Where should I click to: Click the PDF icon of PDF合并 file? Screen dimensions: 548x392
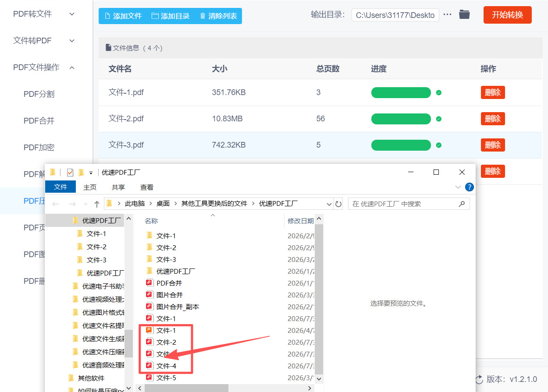149,283
